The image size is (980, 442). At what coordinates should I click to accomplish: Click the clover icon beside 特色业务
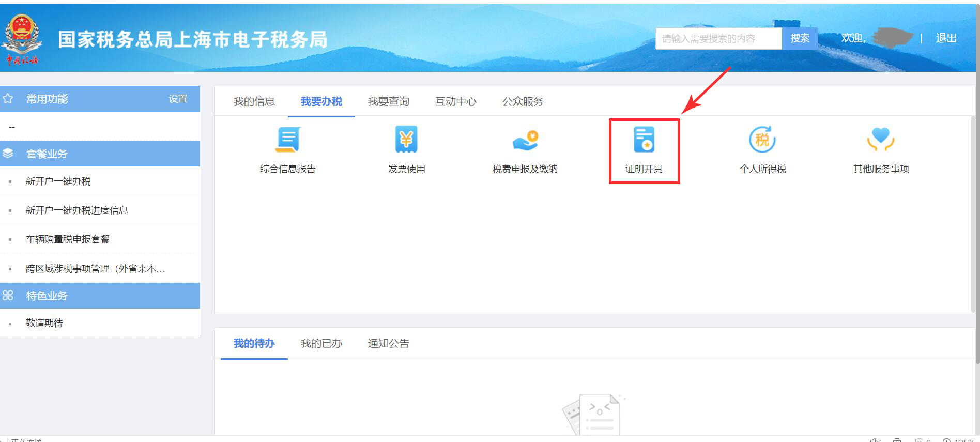click(8, 295)
